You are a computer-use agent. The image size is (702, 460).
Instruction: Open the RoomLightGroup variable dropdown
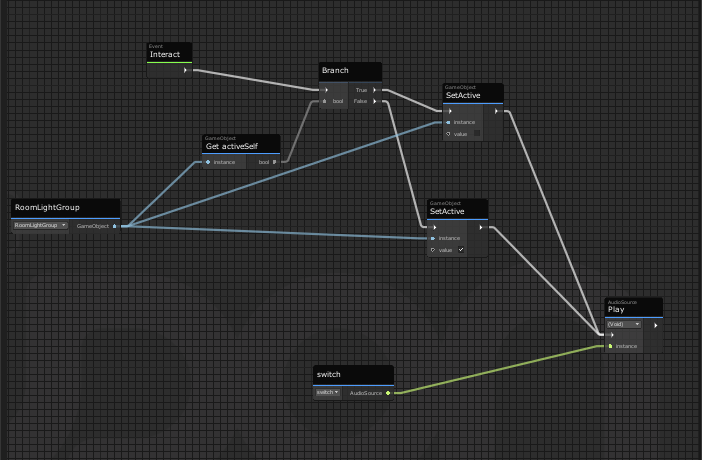41,226
